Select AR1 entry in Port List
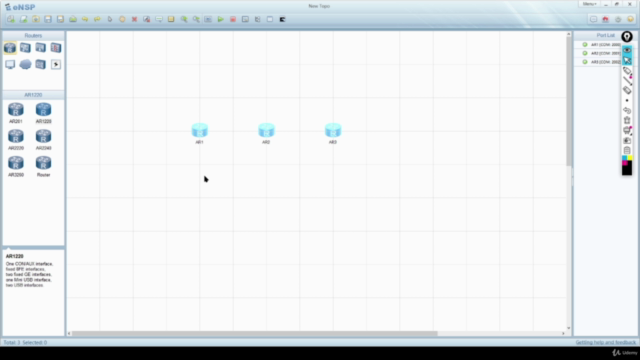The height and width of the screenshot is (360, 640). [x=602, y=44]
